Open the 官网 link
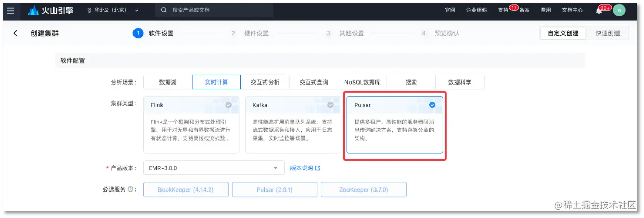The image size is (644, 218). point(450,10)
